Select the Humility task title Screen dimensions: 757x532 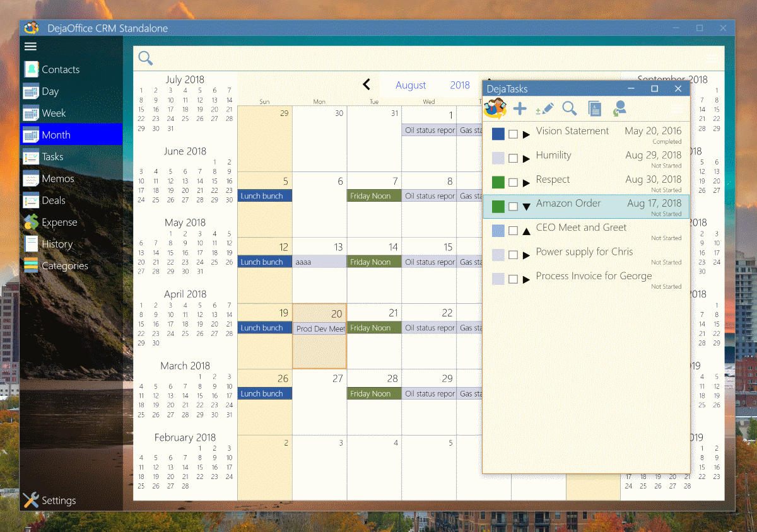point(554,155)
